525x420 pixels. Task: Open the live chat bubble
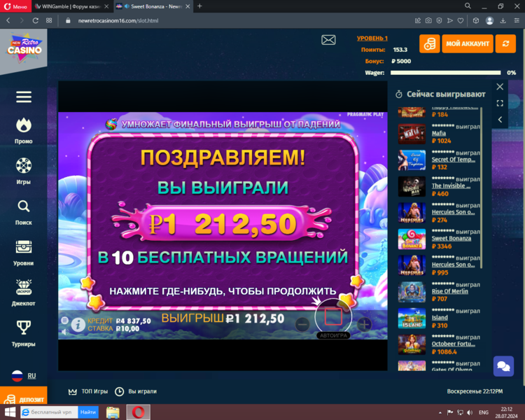point(503,366)
